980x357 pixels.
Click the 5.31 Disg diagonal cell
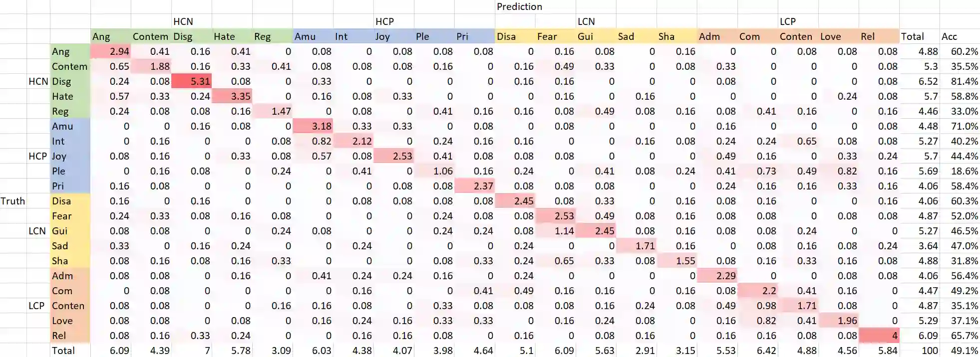click(192, 81)
